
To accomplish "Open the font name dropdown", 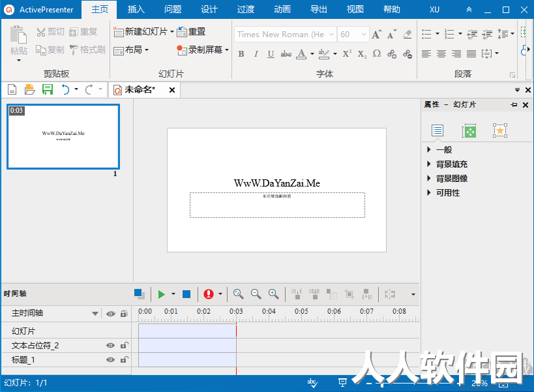I will click(x=331, y=35).
